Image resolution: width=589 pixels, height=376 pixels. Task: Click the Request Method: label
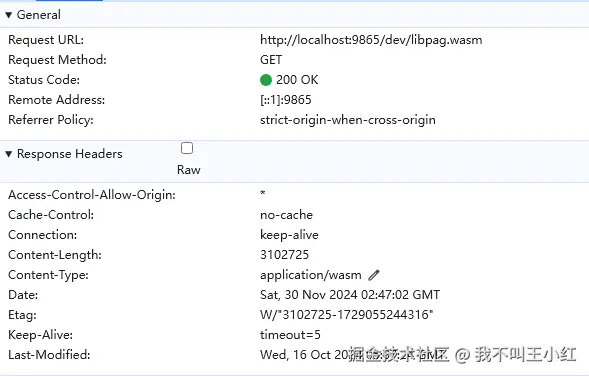pos(57,60)
